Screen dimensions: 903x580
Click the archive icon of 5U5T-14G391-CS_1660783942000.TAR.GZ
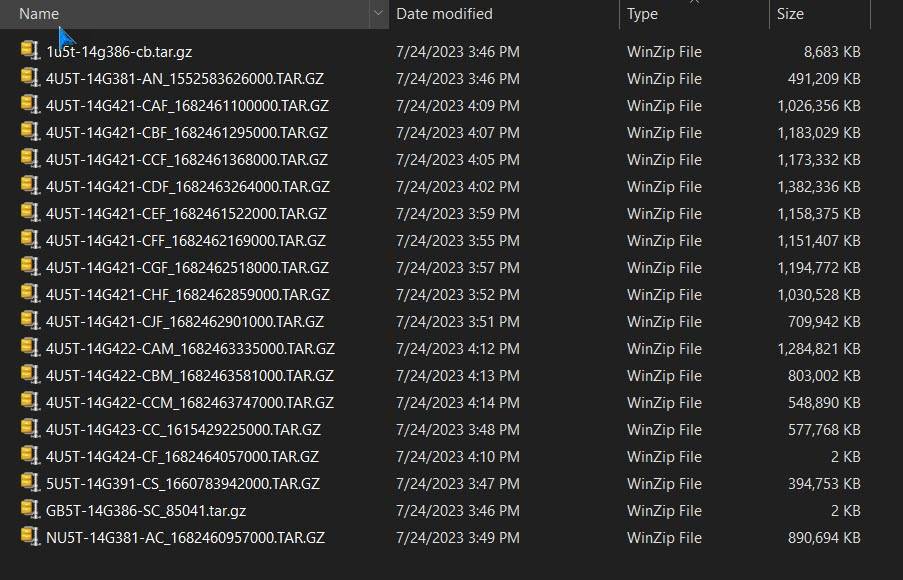[x=30, y=482]
